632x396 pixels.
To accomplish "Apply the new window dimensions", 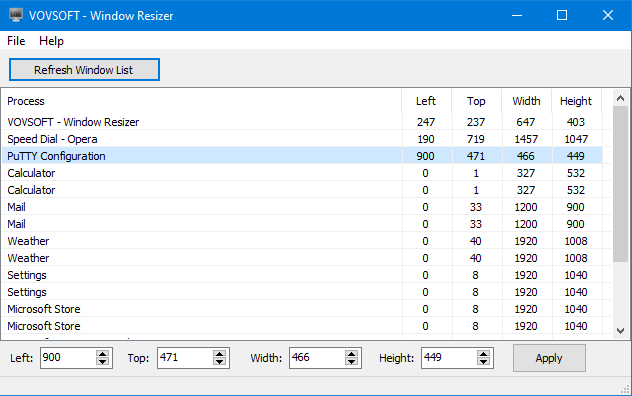I will click(549, 358).
